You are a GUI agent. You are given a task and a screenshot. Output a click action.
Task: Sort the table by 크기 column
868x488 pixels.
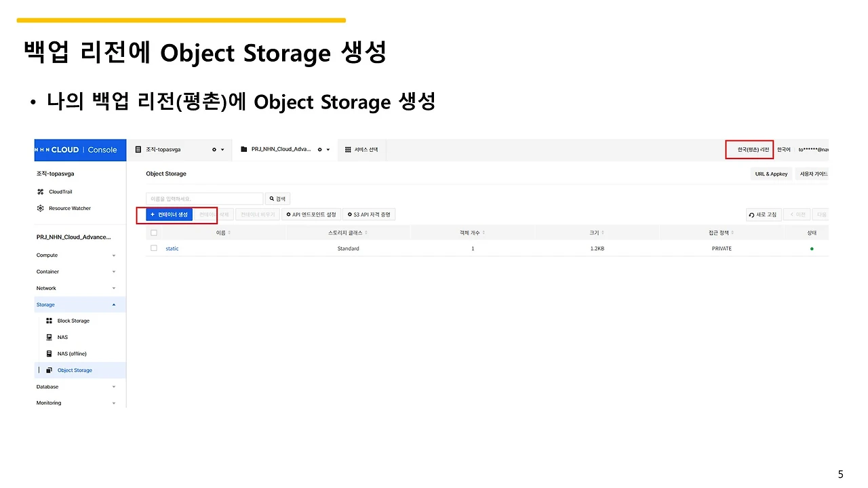pyautogui.click(x=596, y=232)
